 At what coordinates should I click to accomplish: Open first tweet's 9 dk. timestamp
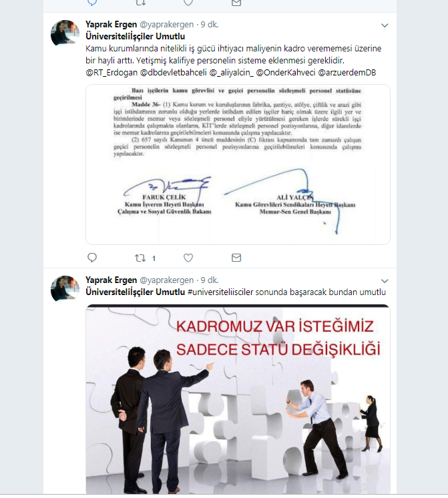coord(210,25)
